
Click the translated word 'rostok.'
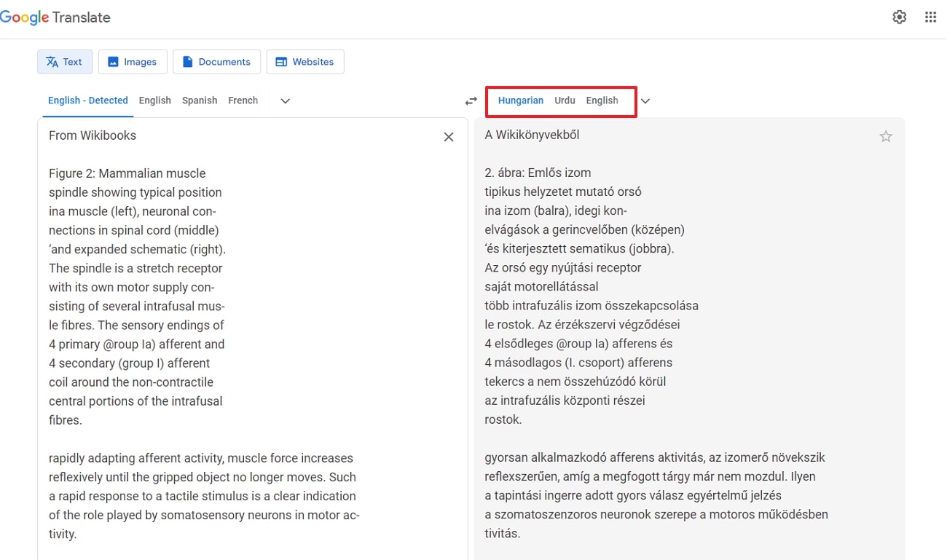point(503,419)
